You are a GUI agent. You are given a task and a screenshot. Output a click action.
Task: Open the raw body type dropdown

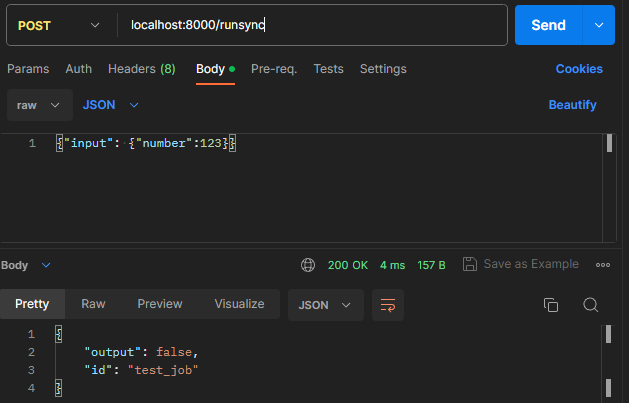click(39, 105)
